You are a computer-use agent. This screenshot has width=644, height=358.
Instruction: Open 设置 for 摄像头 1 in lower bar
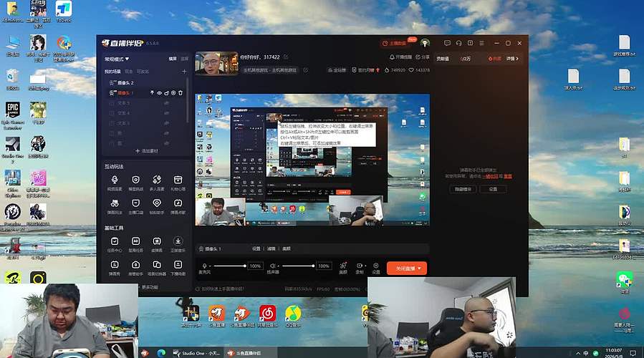[x=256, y=248]
